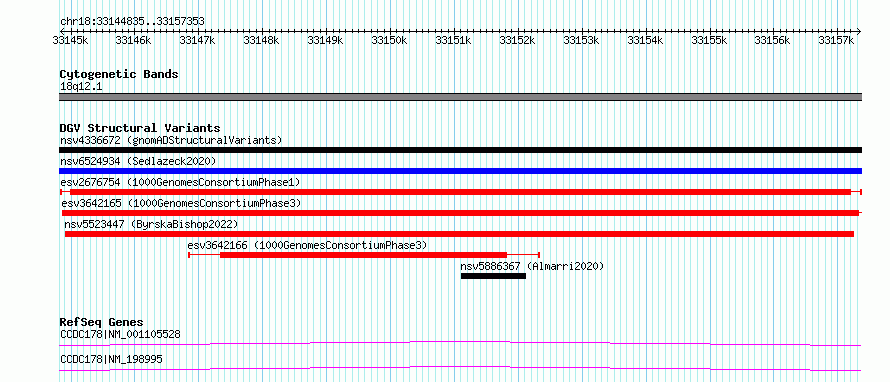Select the short black nsv5886367 bar

pyautogui.click(x=493, y=276)
